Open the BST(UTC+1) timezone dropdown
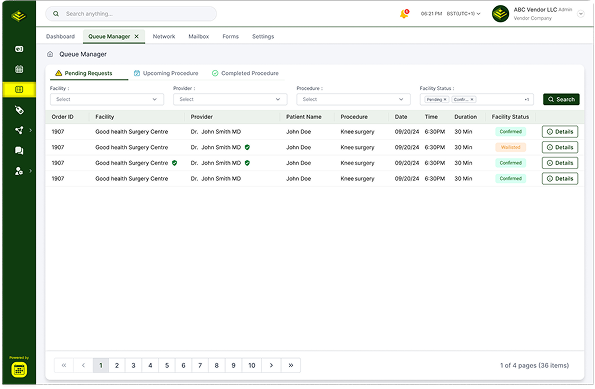595x389 pixels. click(x=463, y=14)
